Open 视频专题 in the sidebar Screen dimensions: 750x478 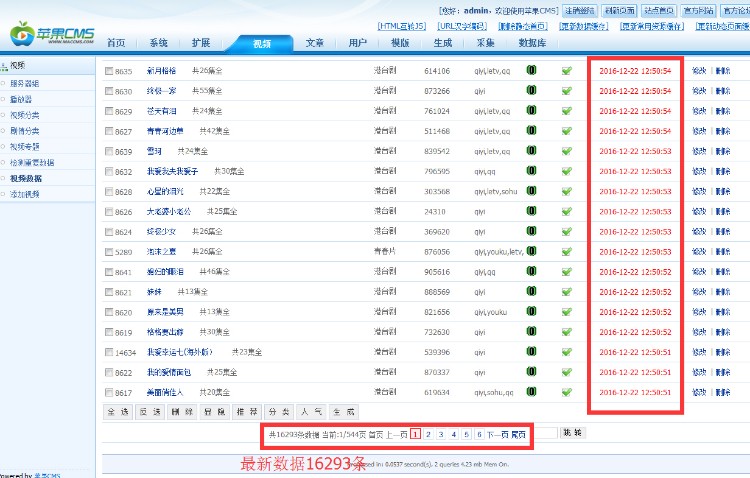click(24, 146)
